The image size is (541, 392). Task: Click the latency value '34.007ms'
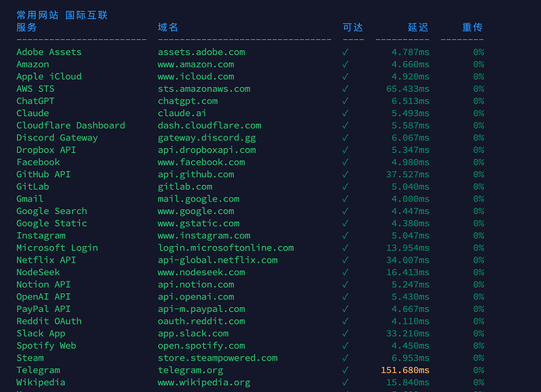(x=408, y=260)
